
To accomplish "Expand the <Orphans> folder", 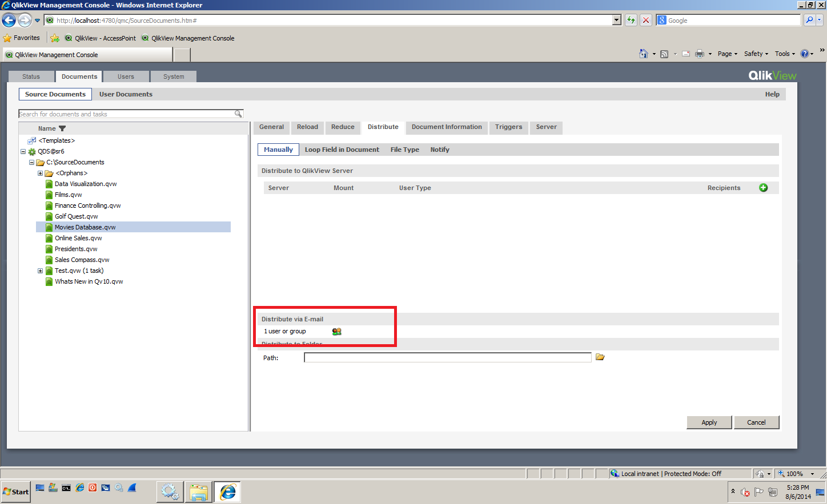I will click(41, 173).
